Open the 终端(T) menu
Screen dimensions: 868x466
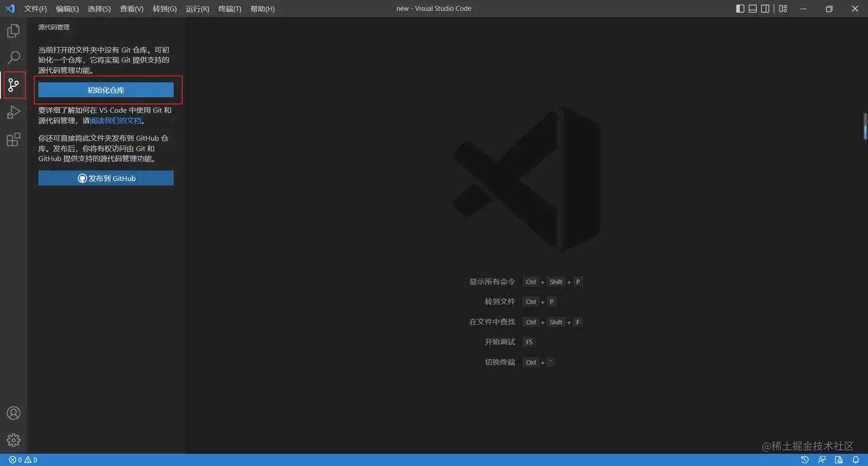point(230,9)
